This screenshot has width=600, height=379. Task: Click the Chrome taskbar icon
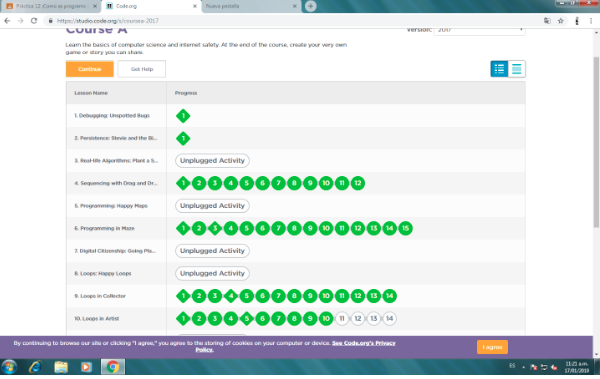[112, 367]
